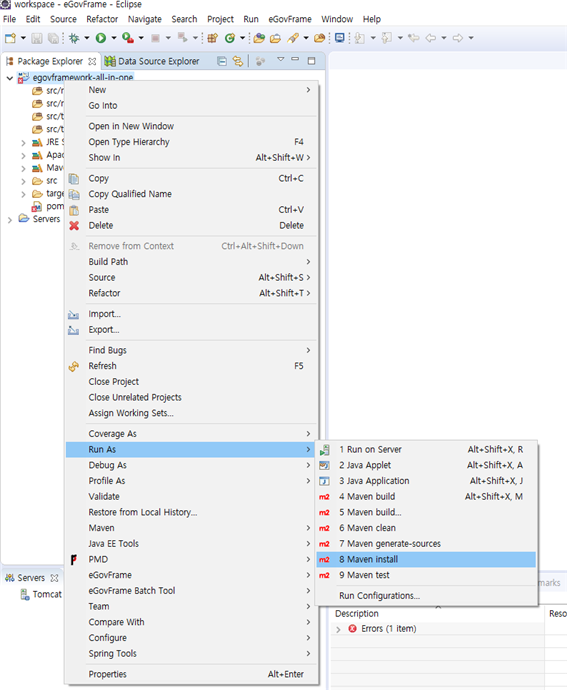This screenshot has height=690, width=567.
Task: Open dropdown arrow beside New wizard icon
Action: pyautogui.click(x=23, y=38)
